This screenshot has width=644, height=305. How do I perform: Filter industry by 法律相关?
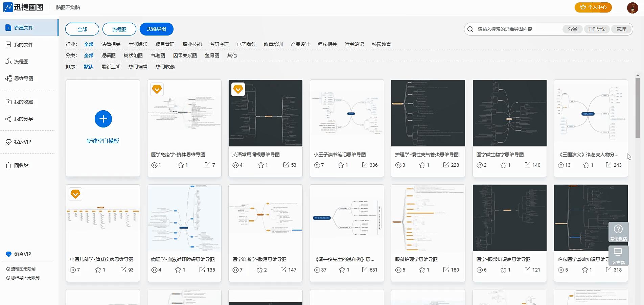[111, 44]
